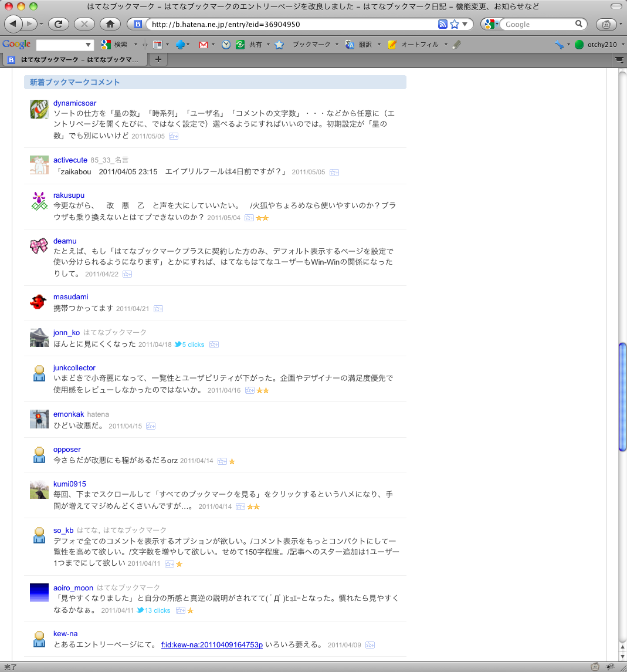Add star to dynamicsoar's comment
Image resolution: width=627 pixels, height=672 pixels.
174,136
